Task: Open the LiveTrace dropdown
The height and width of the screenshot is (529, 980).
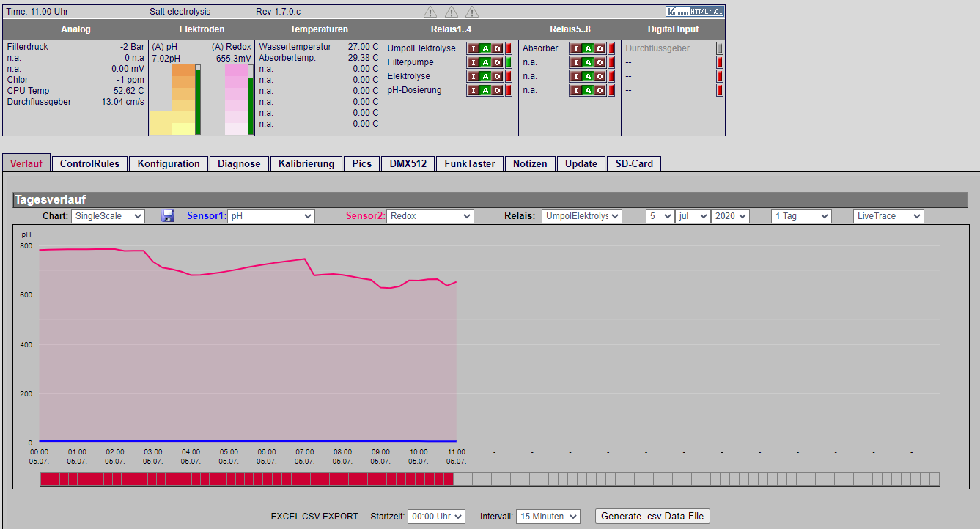Action: coord(889,216)
